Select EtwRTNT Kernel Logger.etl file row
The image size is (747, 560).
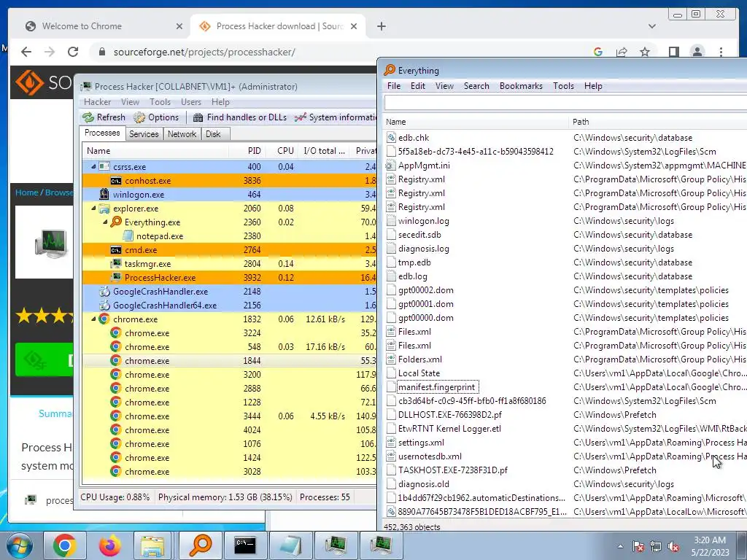[x=565, y=429]
